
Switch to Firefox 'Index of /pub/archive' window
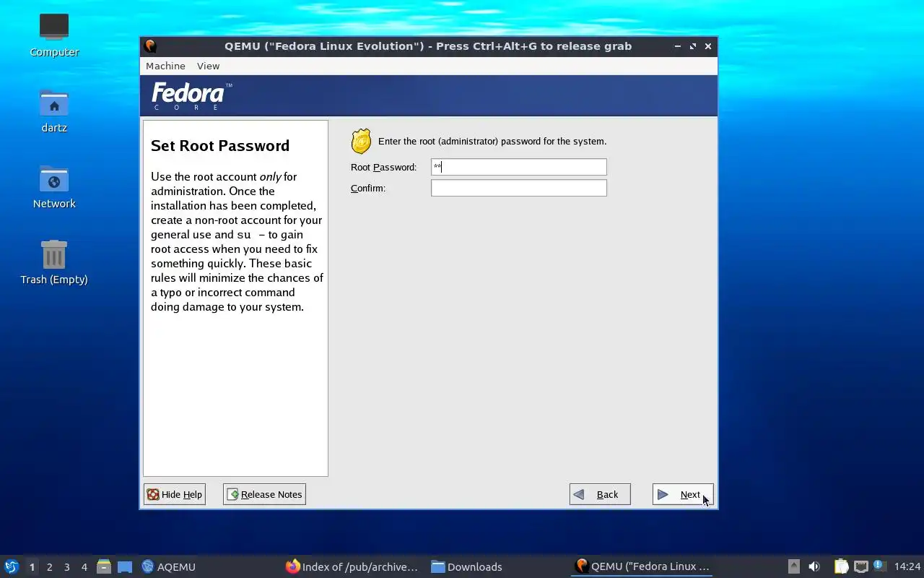click(x=352, y=566)
